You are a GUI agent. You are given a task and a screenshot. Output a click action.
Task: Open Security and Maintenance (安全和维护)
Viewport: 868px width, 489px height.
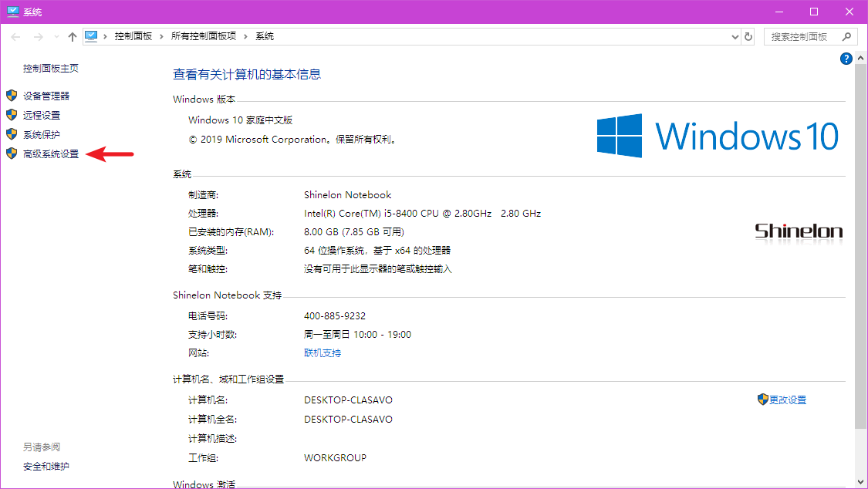pyautogui.click(x=46, y=467)
